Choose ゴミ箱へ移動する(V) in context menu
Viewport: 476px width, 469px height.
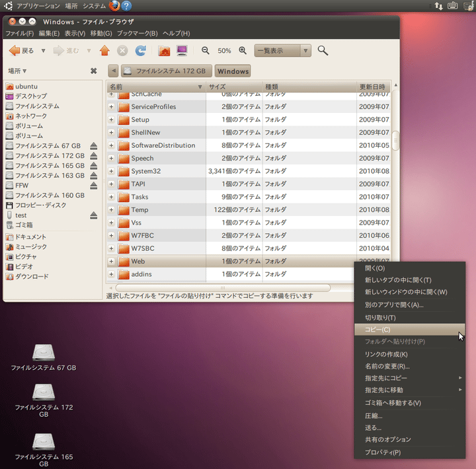click(x=409, y=403)
